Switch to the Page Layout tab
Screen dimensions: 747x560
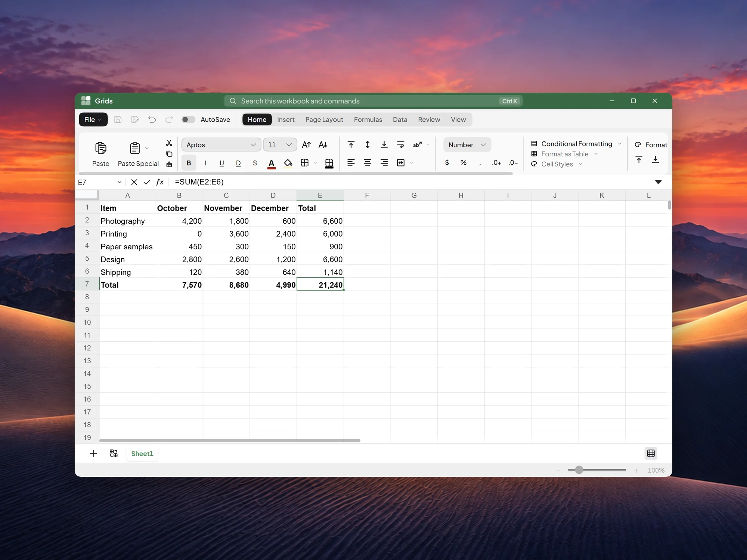coord(324,119)
